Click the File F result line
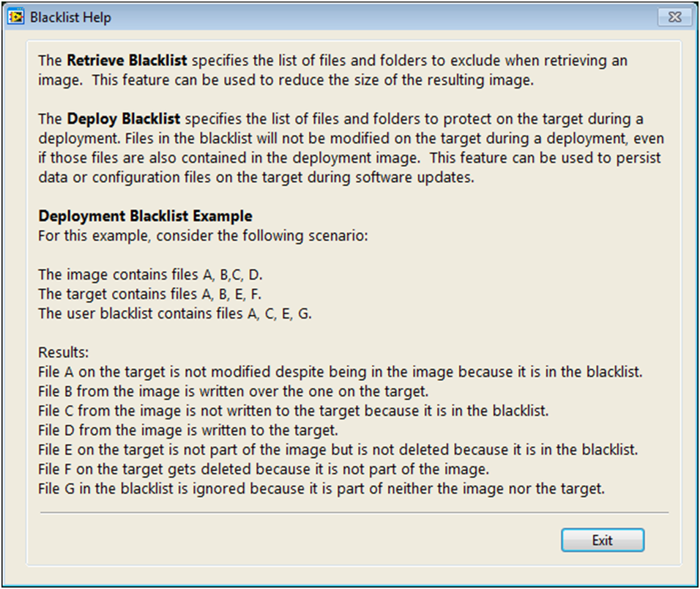 click(x=264, y=469)
